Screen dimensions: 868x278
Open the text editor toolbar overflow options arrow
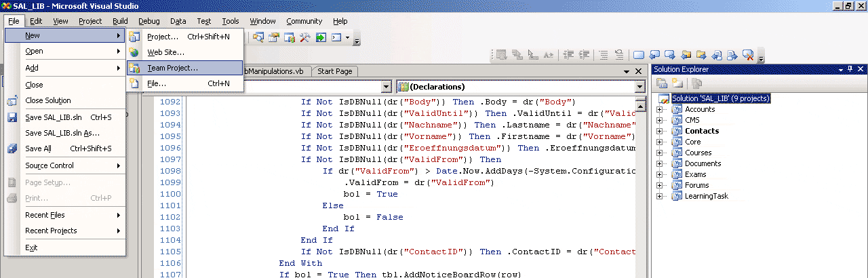click(x=760, y=57)
